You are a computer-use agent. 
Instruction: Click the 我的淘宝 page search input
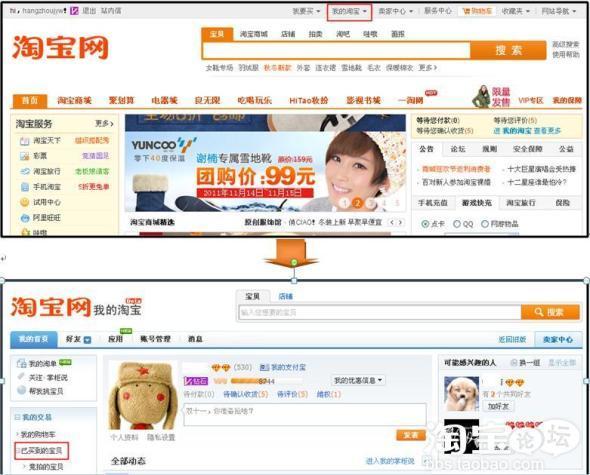tap(379, 312)
